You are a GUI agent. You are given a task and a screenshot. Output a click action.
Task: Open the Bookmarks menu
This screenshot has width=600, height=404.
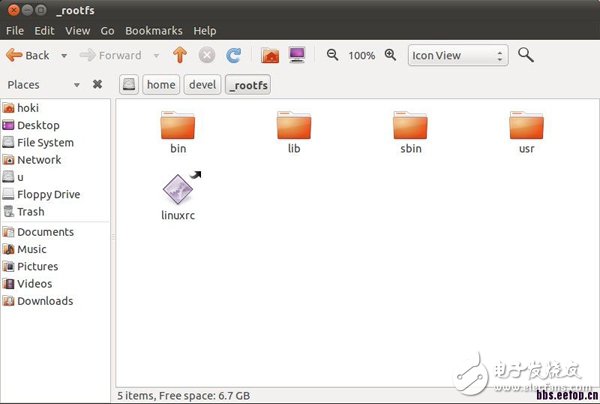[x=154, y=31]
